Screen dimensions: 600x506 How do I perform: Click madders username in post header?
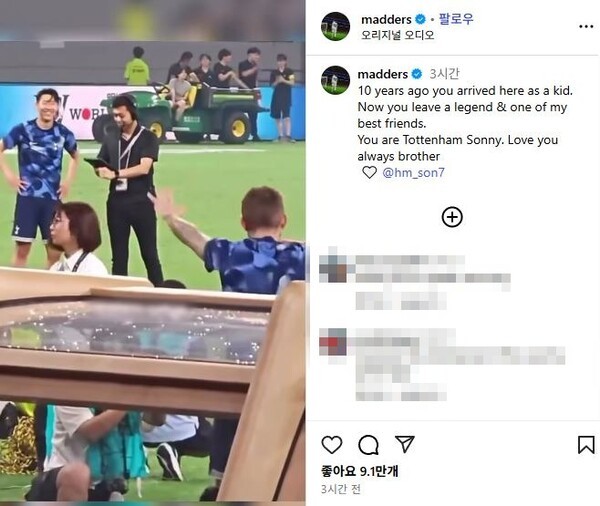[x=386, y=20]
